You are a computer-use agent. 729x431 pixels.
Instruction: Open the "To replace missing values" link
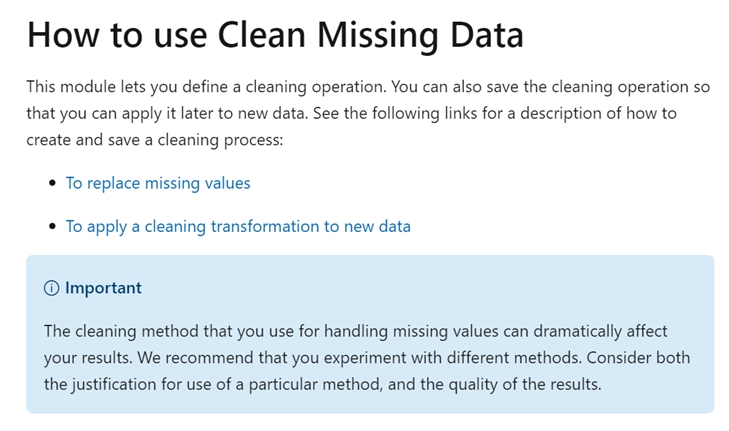158,183
